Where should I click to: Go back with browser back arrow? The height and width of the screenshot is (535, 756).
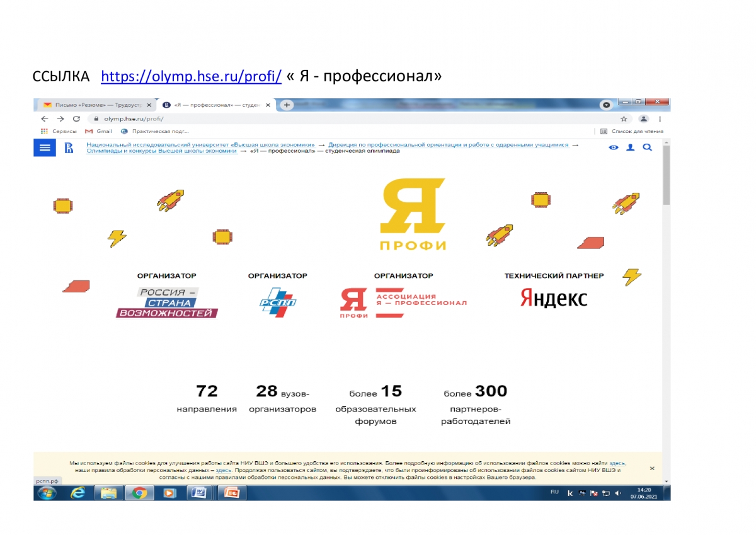pyautogui.click(x=44, y=118)
